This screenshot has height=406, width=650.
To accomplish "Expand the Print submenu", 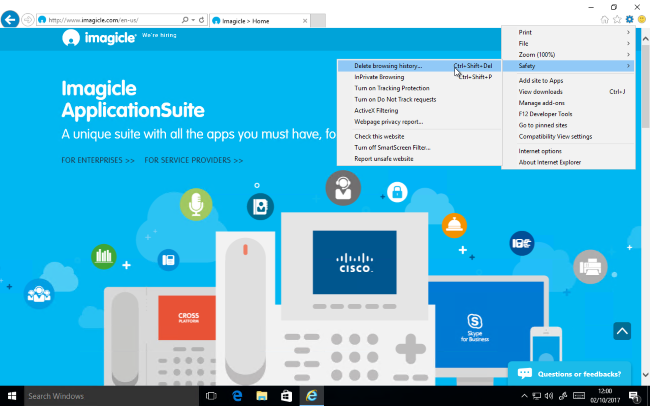I will tap(568, 32).
